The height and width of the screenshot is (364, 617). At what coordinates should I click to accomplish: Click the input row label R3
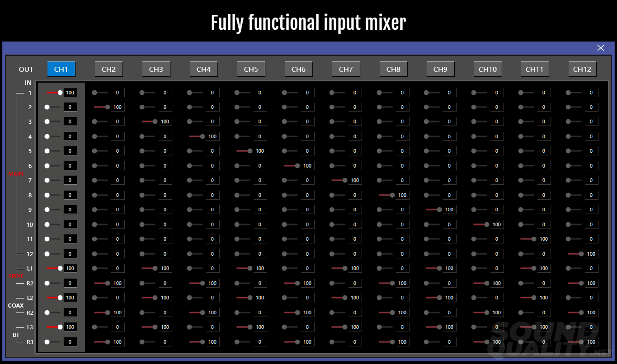tap(30, 342)
